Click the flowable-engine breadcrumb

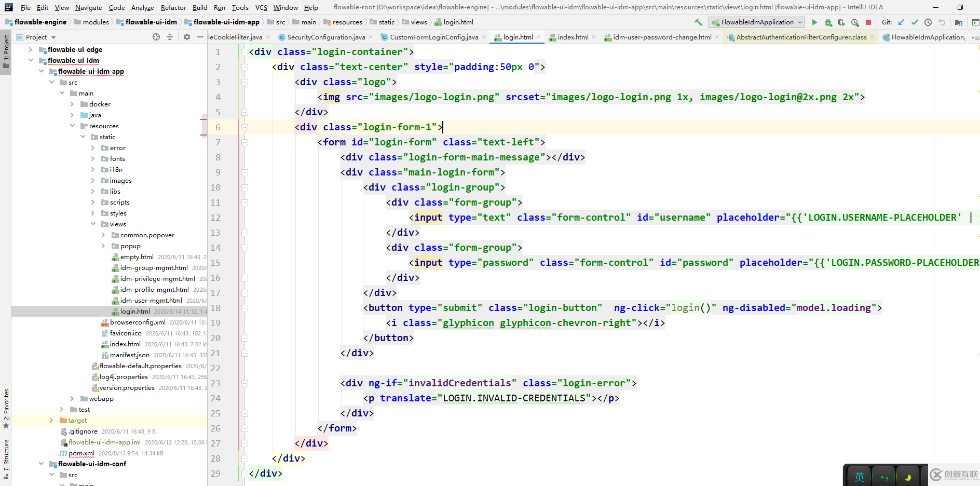click(36, 22)
